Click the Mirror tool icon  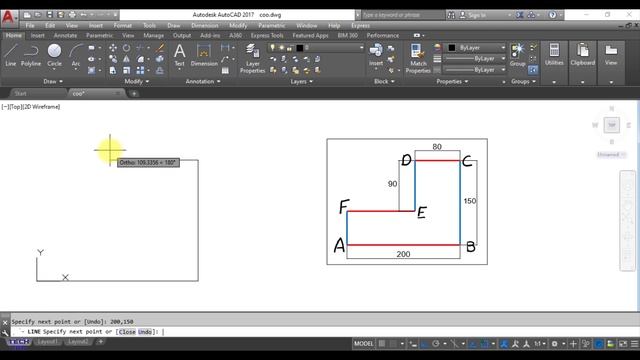[127, 59]
